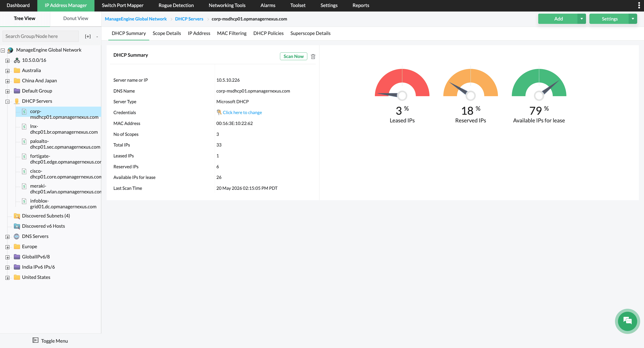The image size is (644, 348).
Task: Switch to Donut View
Action: (x=75, y=19)
